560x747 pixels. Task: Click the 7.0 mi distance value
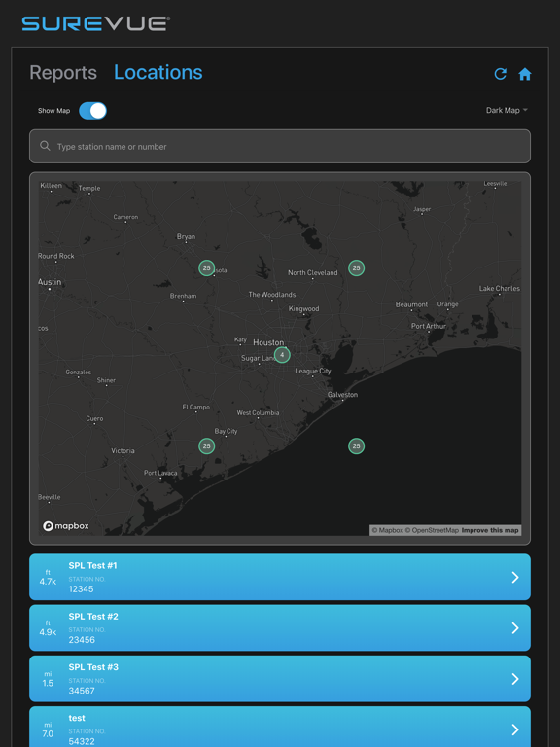pyautogui.click(x=48, y=734)
